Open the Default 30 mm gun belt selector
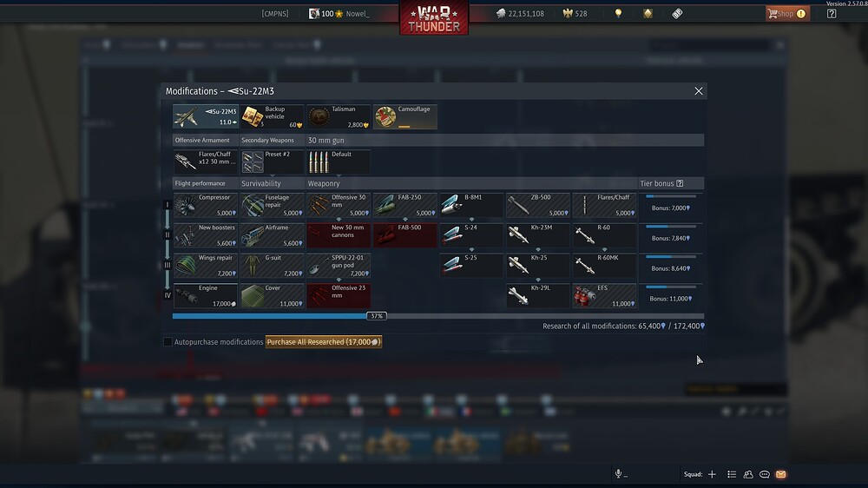The height and width of the screenshot is (488, 868). pyautogui.click(x=339, y=162)
